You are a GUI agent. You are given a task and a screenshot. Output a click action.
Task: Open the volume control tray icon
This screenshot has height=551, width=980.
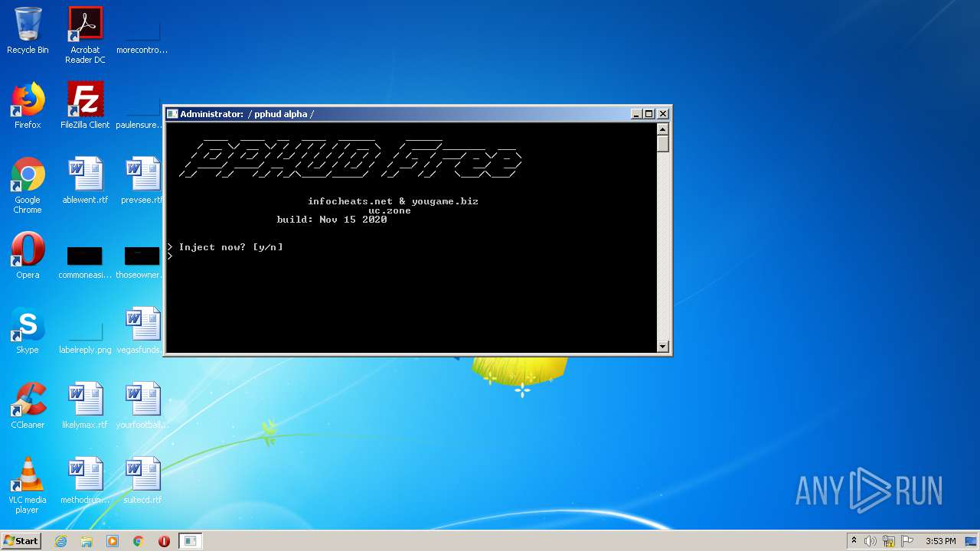point(871,541)
